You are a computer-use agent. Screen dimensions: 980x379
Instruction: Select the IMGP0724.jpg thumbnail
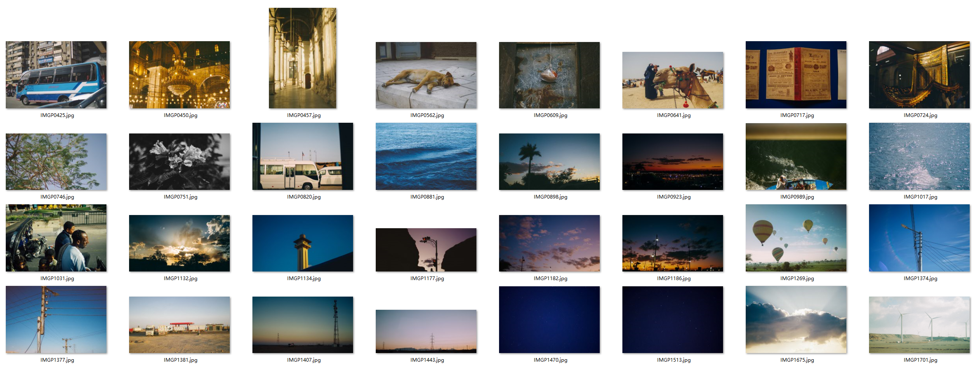tap(919, 75)
